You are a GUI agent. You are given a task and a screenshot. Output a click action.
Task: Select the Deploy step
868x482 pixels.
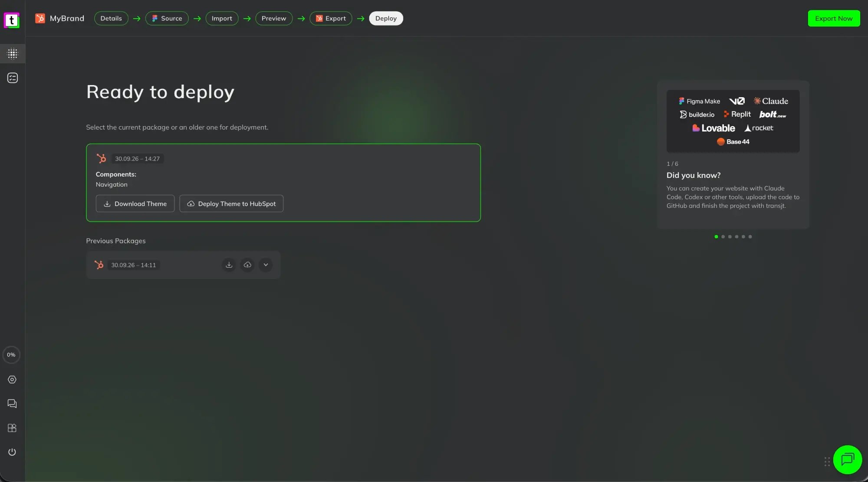[x=386, y=18]
